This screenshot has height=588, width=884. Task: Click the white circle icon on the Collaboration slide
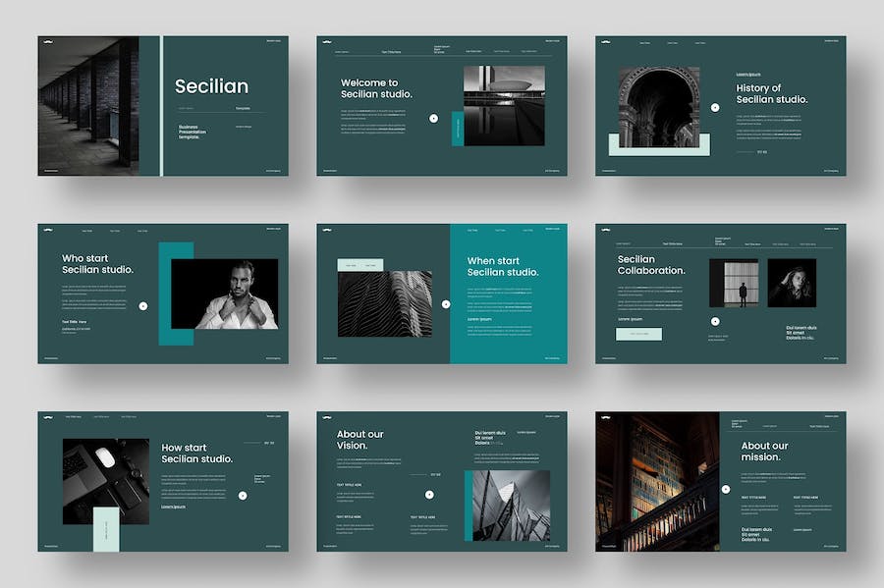point(715,321)
